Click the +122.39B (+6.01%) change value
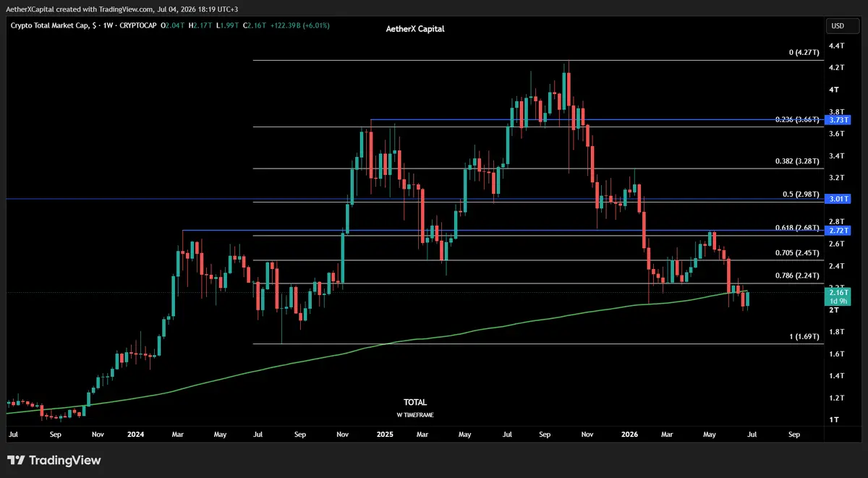868x478 pixels. tap(298, 25)
